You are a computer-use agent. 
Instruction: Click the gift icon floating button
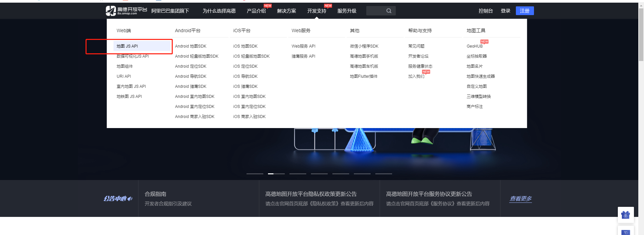pyautogui.click(x=626, y=215)
